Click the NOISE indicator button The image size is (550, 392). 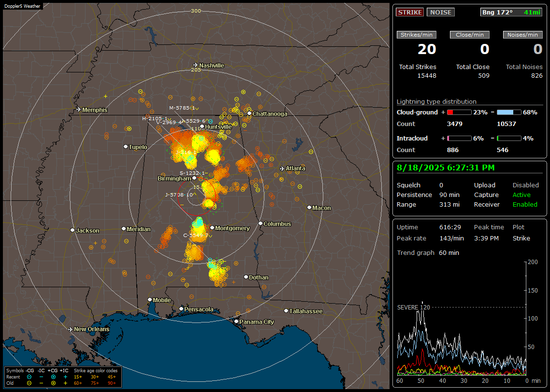pyautogui.click(x=441, y=12)
